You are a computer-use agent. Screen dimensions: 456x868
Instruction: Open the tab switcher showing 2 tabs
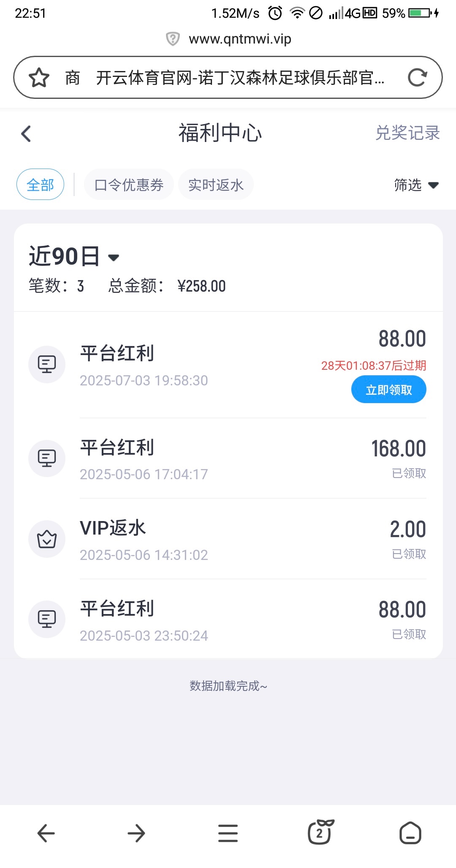(x=320, y=833)
